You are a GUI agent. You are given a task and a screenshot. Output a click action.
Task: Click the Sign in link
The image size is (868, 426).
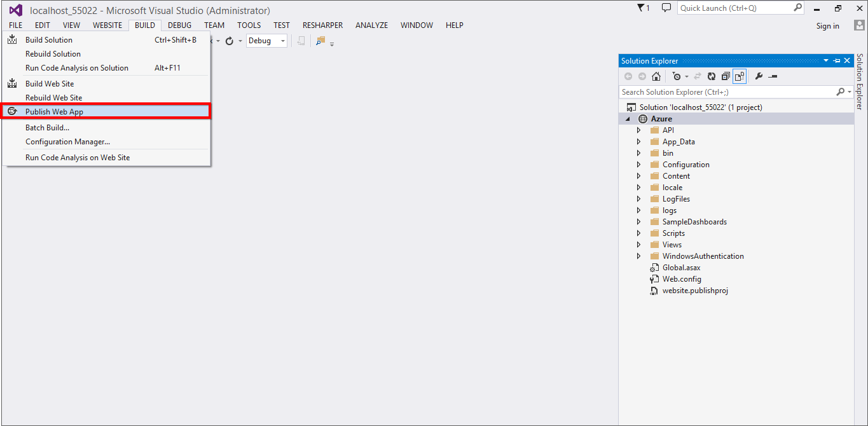point(828,26)
